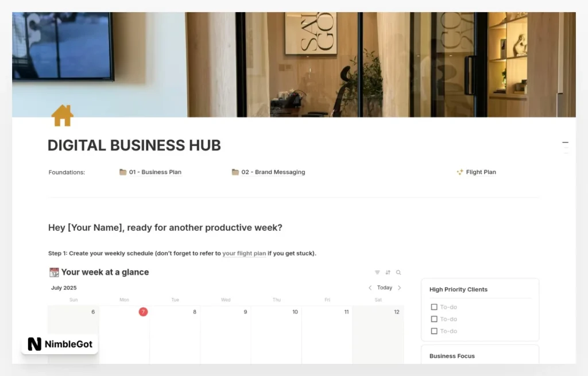Check the second To-do checkbox
The image size is (588, 376).
tap(434, 319)
